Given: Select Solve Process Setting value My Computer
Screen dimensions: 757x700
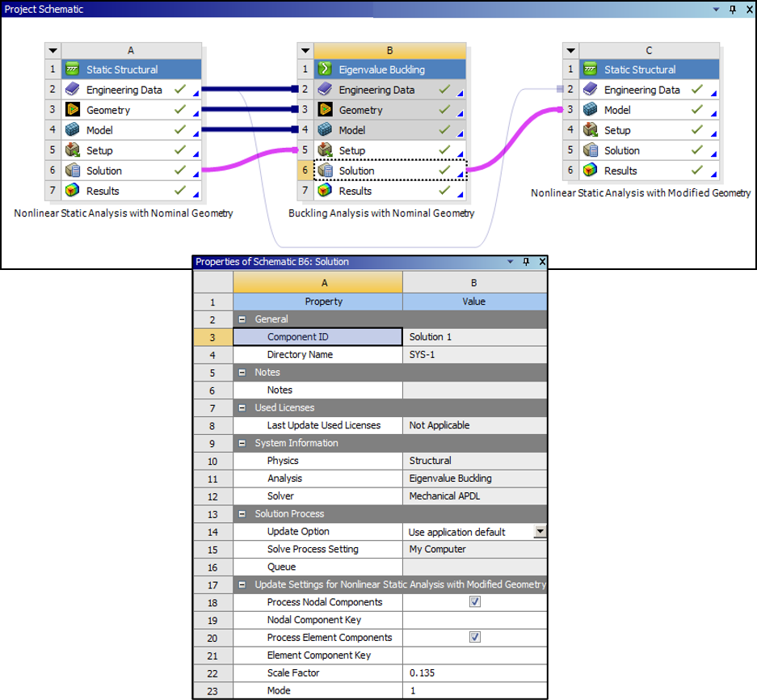Looking at the screenshot, I should click(474, 550).
